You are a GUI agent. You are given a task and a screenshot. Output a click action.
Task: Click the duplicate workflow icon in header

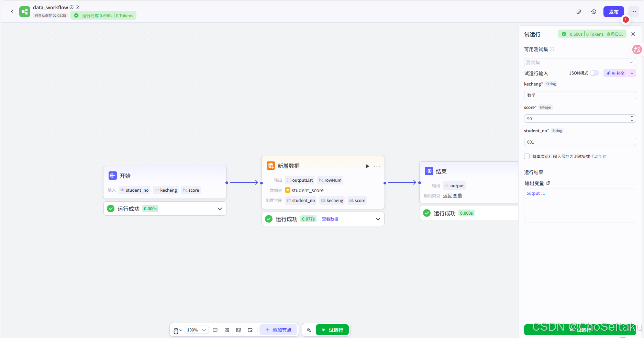click(579, 12)
